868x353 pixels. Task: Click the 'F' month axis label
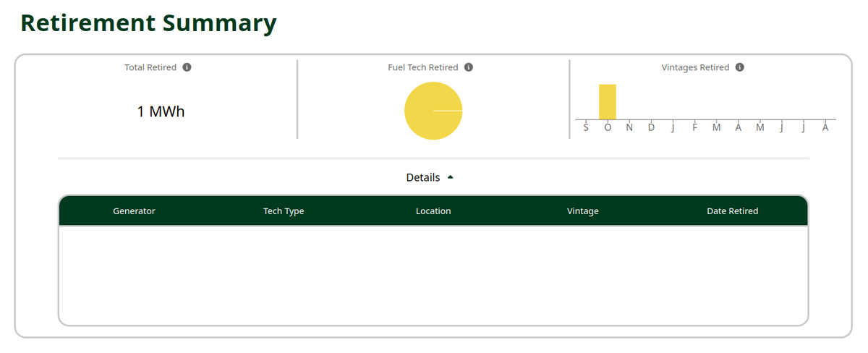(x=695, y=127)
